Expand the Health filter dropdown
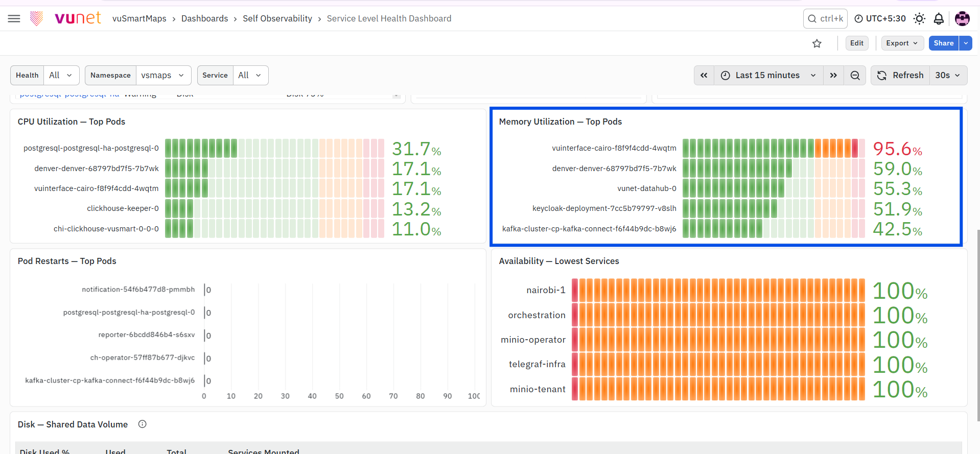 61,75
